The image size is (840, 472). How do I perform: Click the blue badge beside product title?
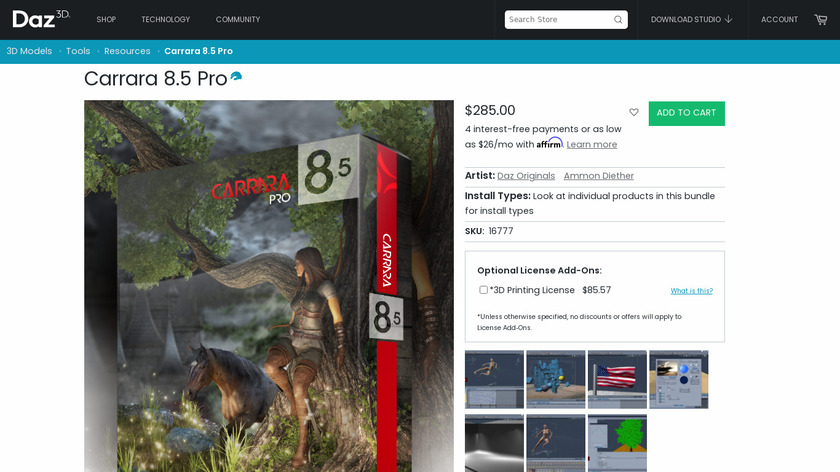click(x=236, y=77)
